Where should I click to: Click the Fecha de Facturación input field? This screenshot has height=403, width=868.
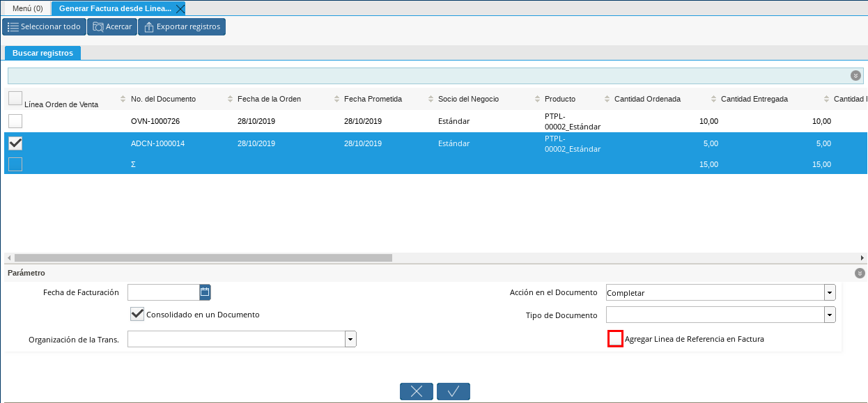(164, 292)
